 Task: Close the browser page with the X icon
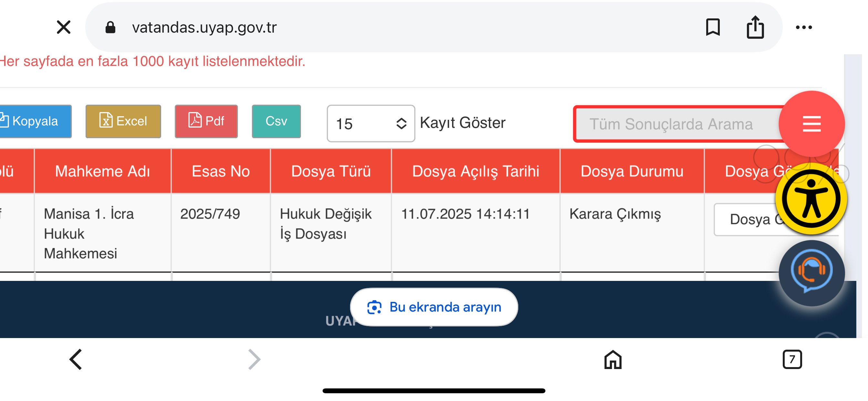click(63, 27)
